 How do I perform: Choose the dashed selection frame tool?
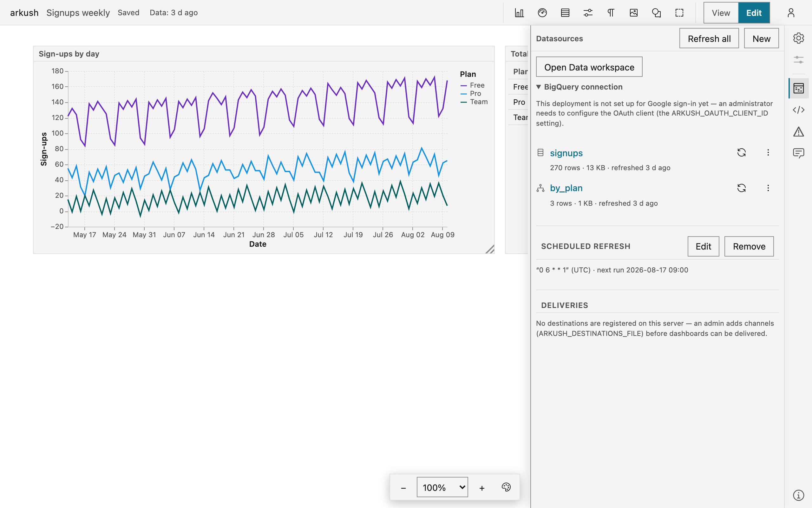click(679, 13)
